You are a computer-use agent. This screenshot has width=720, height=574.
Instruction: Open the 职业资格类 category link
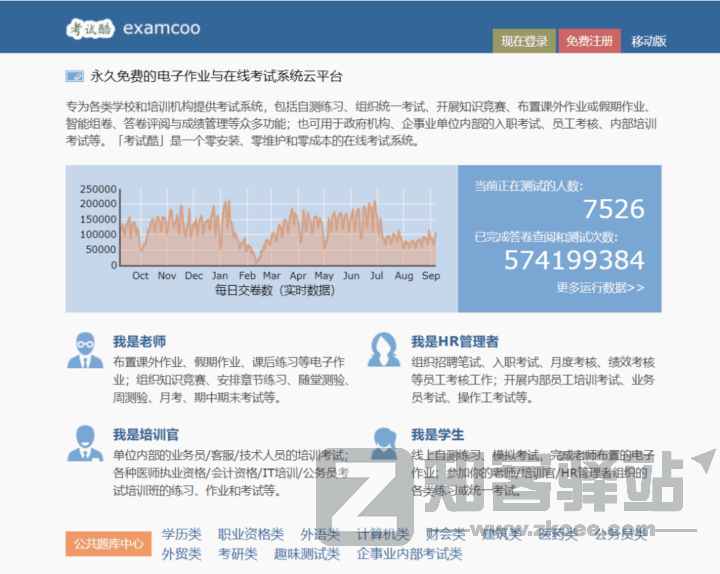pyautogui.click(x=251, y=535)
